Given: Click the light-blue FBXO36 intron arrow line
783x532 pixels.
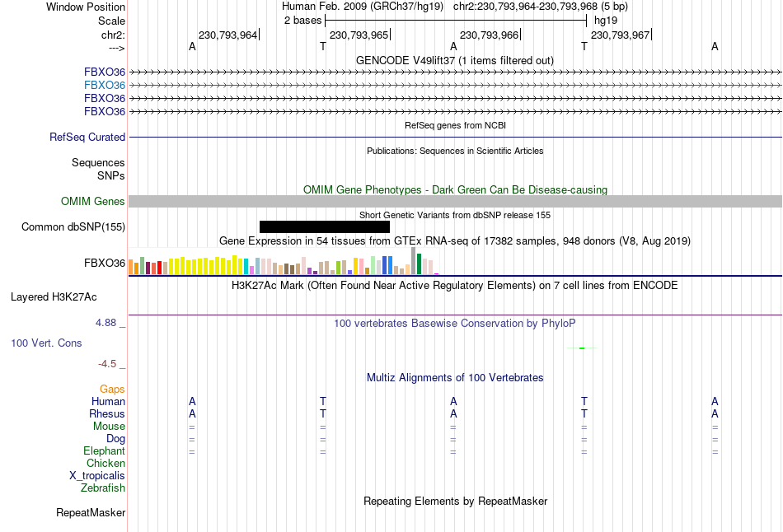Looking at the screenshot, I should point(455,86).
